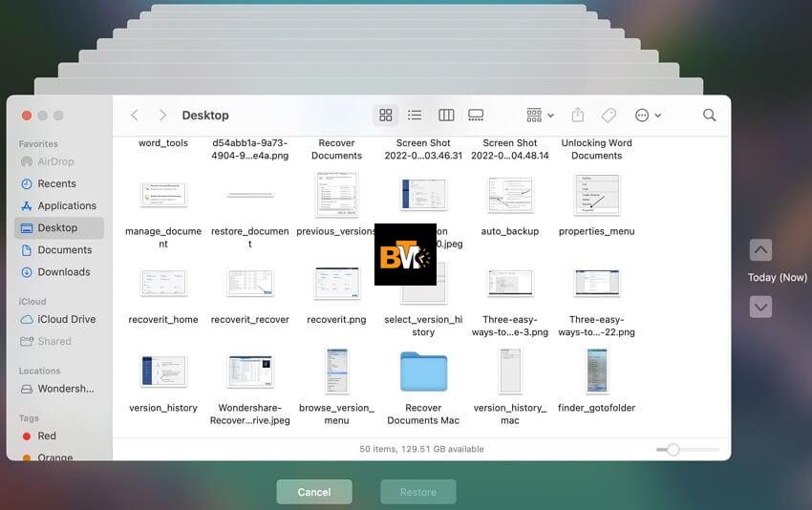812x510 pixels.
Task: Switch to gallery view
Action: 476,115
